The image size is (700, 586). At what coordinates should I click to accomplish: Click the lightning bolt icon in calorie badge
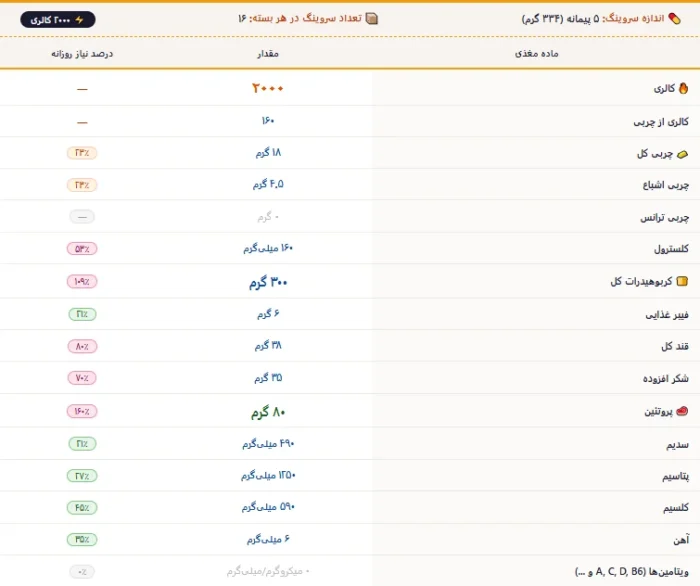pyautogui.click(x=79, y=20)
